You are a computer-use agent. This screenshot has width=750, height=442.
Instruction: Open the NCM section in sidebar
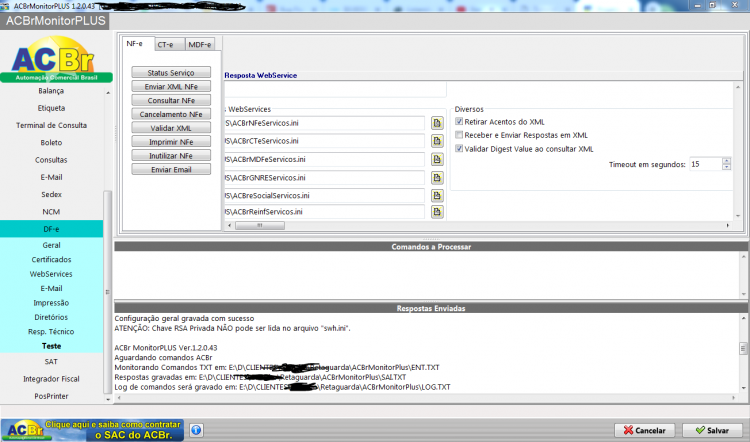51,211
